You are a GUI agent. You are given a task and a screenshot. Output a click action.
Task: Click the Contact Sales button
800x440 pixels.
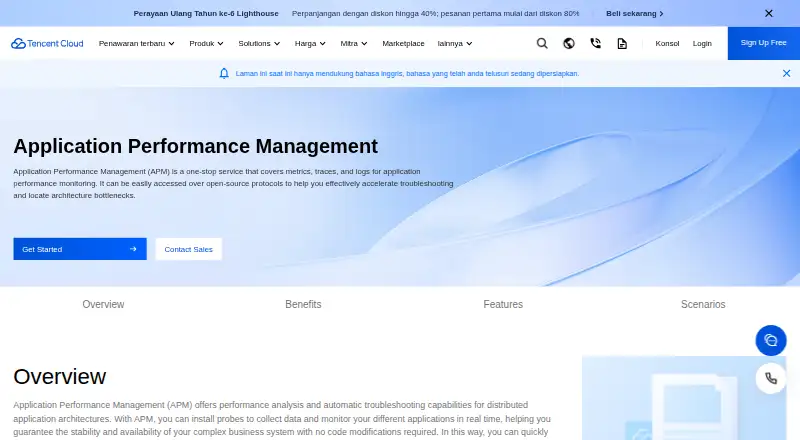click(189, 249)
